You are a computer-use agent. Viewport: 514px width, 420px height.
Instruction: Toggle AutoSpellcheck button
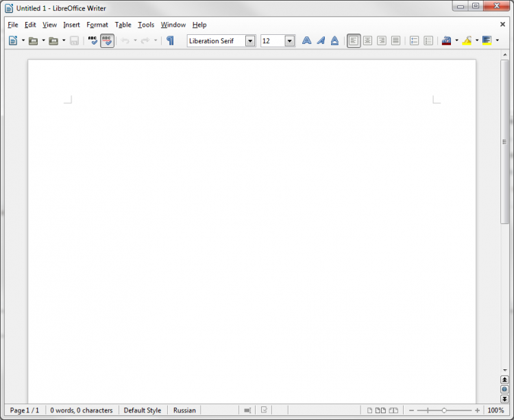107,40
